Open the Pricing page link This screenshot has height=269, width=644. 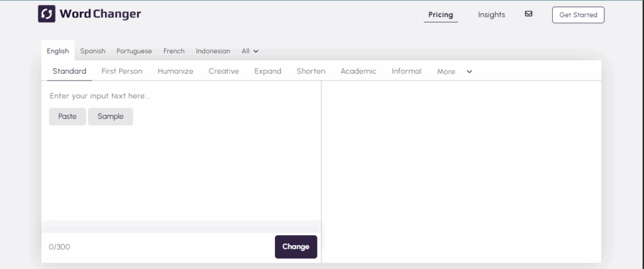440,14
